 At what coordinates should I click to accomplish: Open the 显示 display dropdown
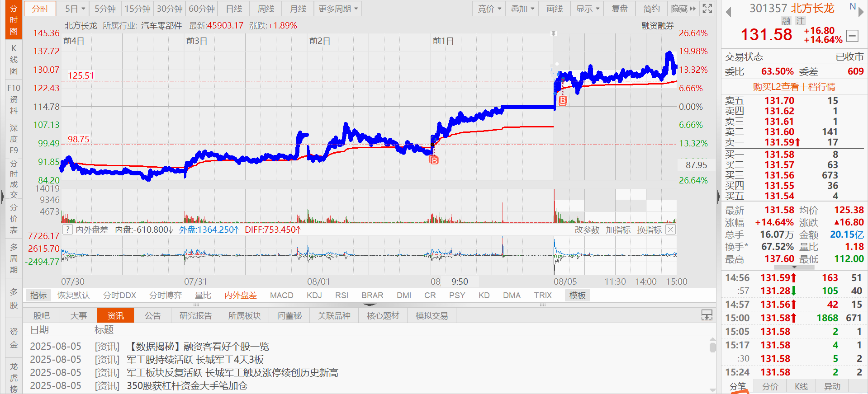(x=588, y=9)
